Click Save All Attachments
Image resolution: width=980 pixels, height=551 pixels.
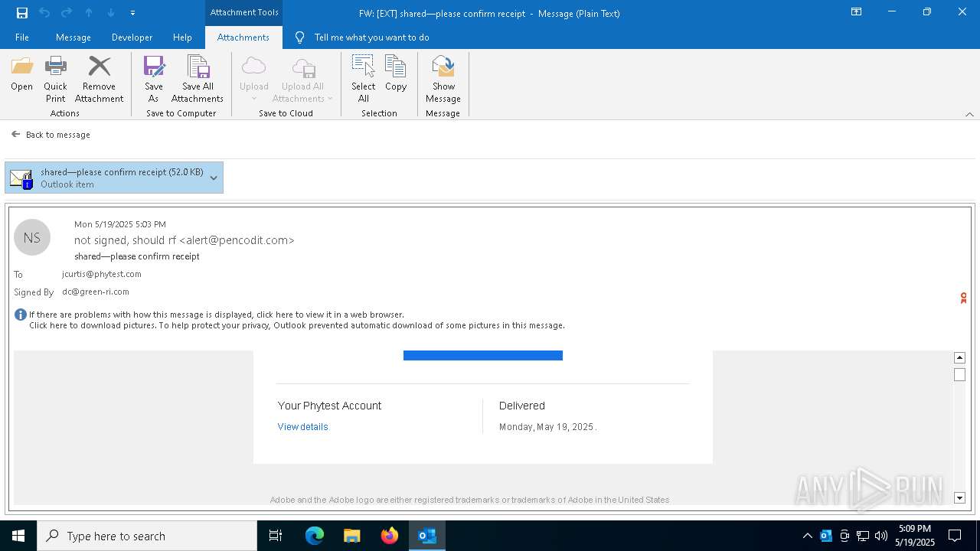pyautogui.click(x=198, y=79)
